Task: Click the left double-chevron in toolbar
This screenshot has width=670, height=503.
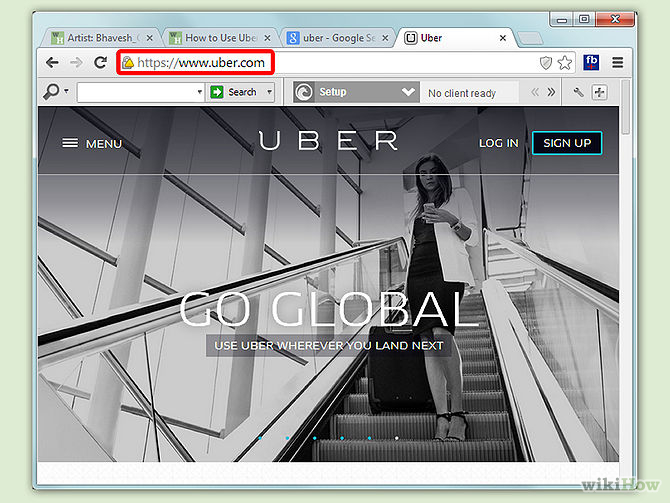Action: [x=535, y=92]
